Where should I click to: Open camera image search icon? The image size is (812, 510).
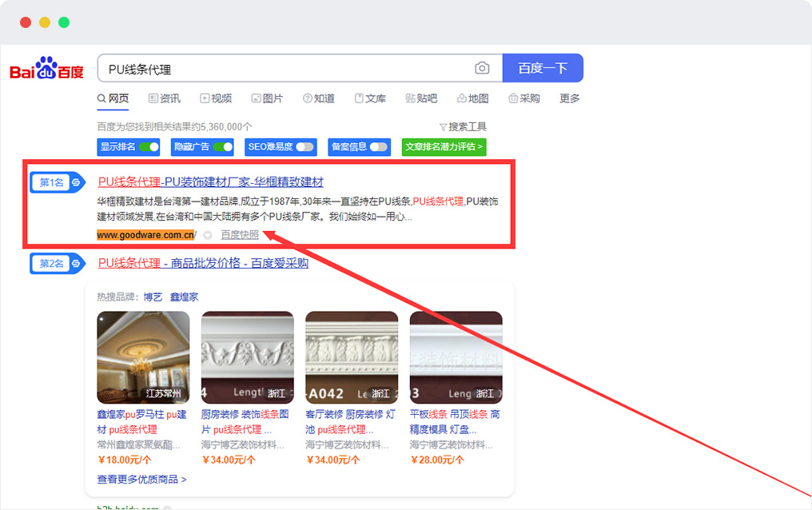pyautogui.click(x=482, y=68)
